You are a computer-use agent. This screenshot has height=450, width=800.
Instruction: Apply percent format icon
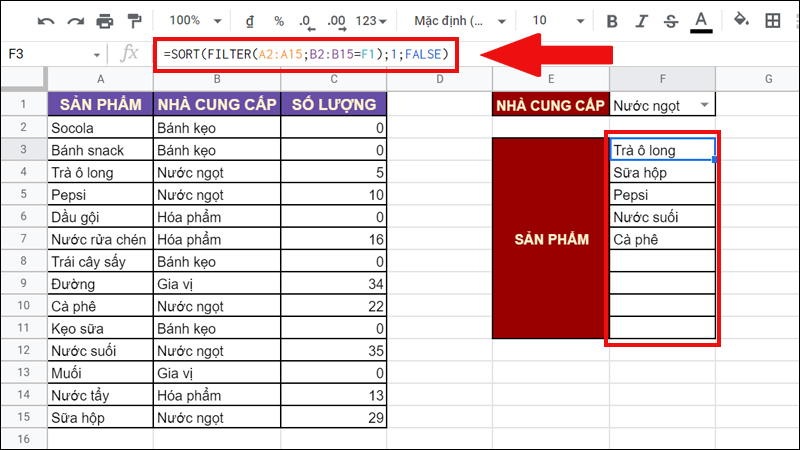coord(279,20)
